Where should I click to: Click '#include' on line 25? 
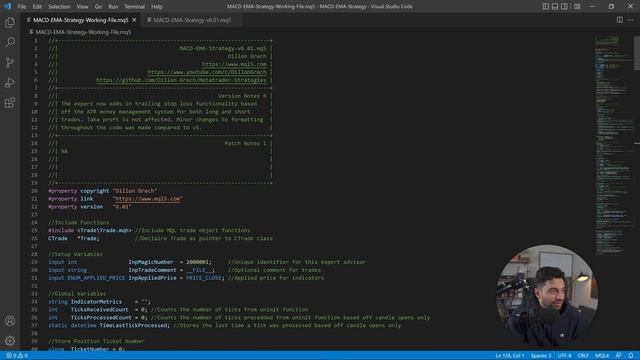pos(61,230)
